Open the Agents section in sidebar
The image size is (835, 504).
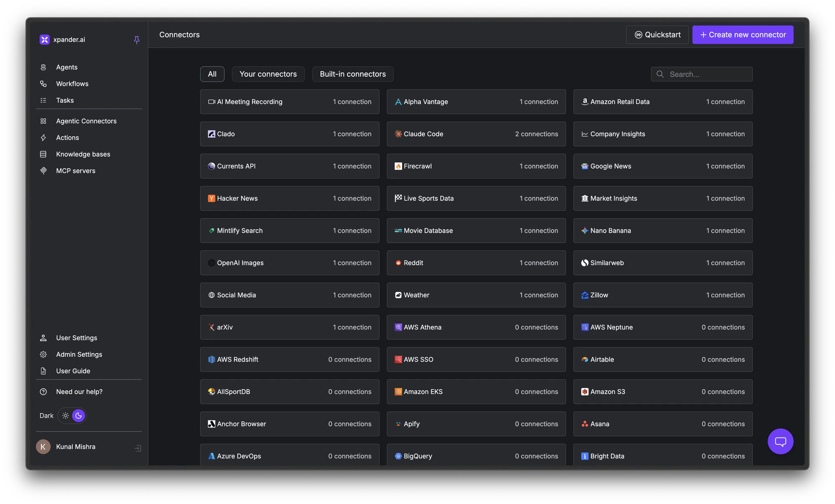click(x=66, y=67)
